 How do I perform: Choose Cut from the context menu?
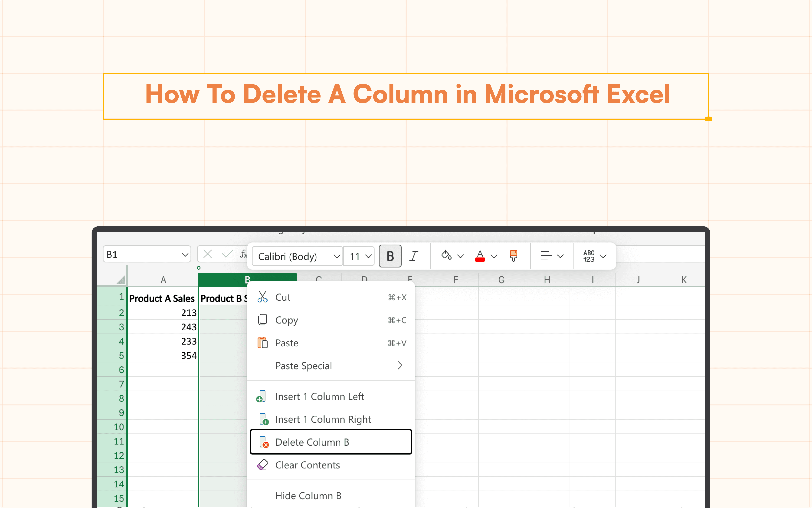click(331, 297)
